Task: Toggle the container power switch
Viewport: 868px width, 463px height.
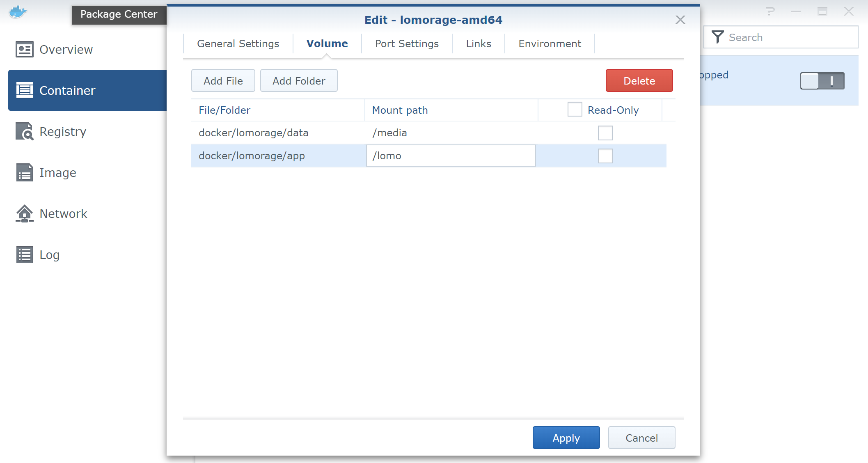Action: point(822,80)
